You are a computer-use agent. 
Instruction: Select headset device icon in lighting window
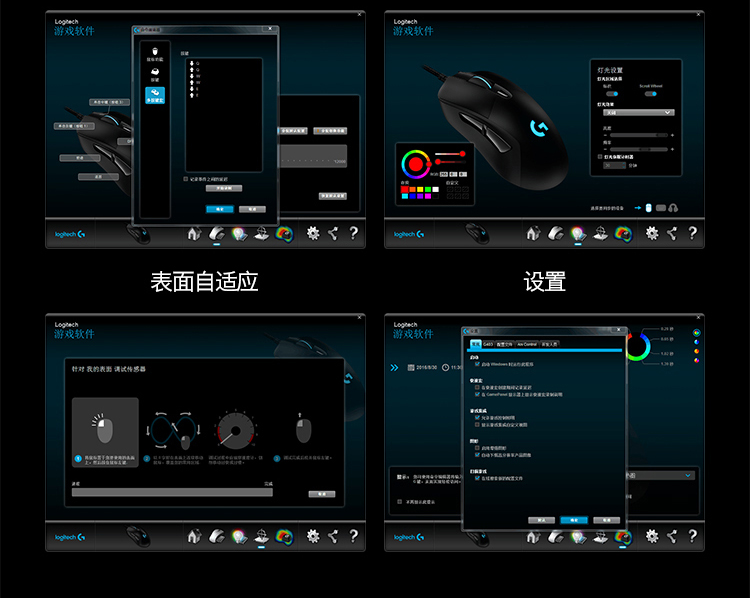point(673,208)
